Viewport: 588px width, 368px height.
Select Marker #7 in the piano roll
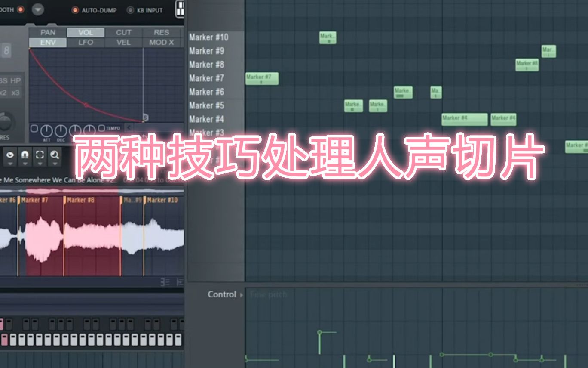[x=261, y=78]
